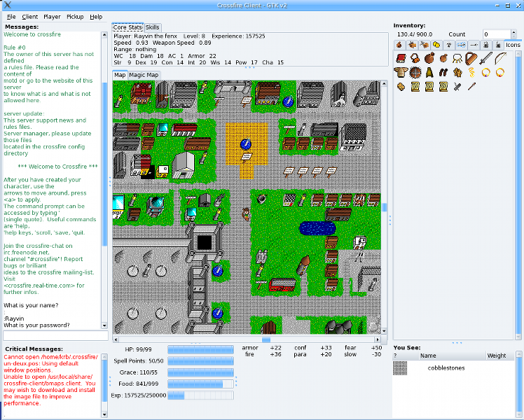The width and height of the screenshot is (524, 420).
Task: Click the command entry box below messages
Action: coord(55,335)
